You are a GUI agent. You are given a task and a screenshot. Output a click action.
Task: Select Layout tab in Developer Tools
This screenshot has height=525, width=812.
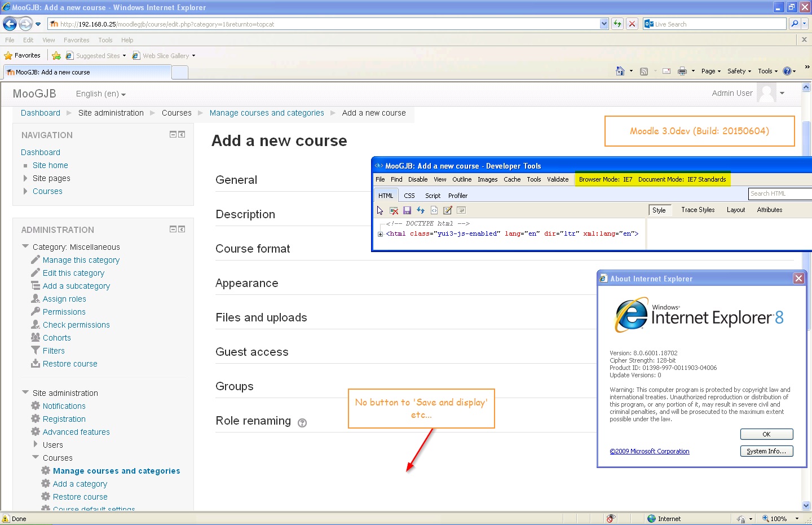tap(736, 210)
